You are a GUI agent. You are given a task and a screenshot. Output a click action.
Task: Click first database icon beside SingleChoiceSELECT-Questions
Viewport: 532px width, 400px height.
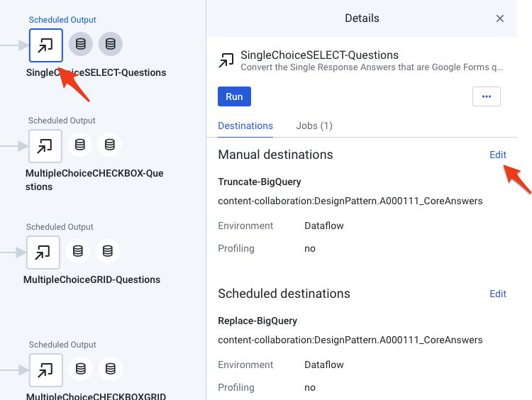[81, 45]
